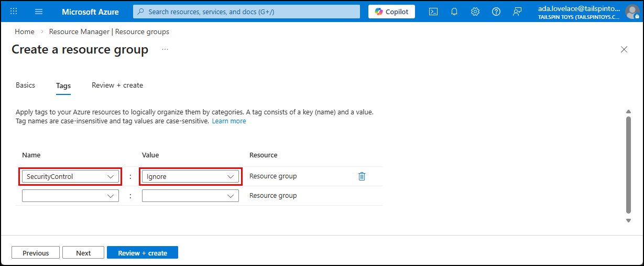Click the vertical scrollbar thumb
This screenshot has height=266, width=644.
pyautogui.click(x=629, y=164)
